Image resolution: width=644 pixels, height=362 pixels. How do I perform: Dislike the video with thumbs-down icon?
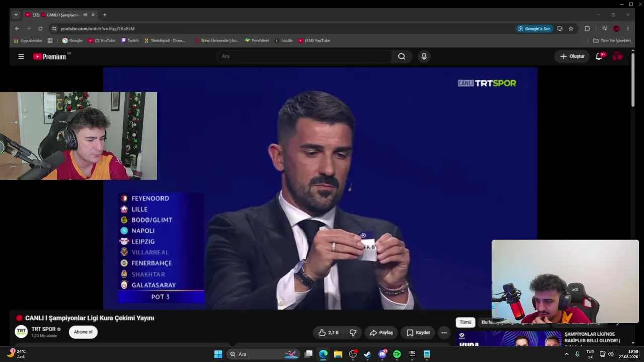coord(353,332)
